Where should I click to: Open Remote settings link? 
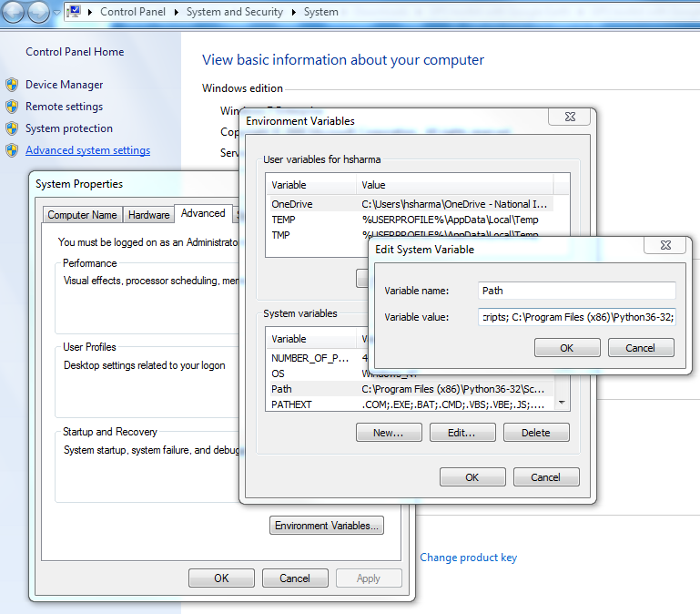click(65, 107)
